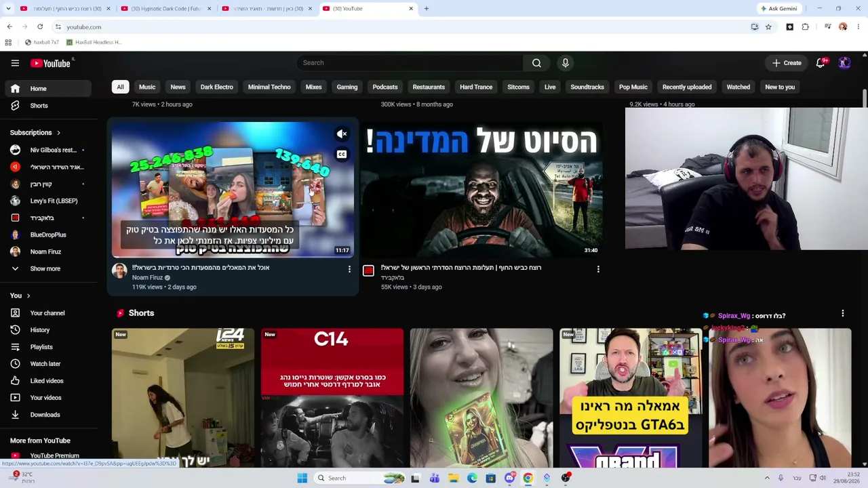Expand the Subscriptions section chevron
Viewport: 868px width, 488px height.
click(x=58, y=133)
